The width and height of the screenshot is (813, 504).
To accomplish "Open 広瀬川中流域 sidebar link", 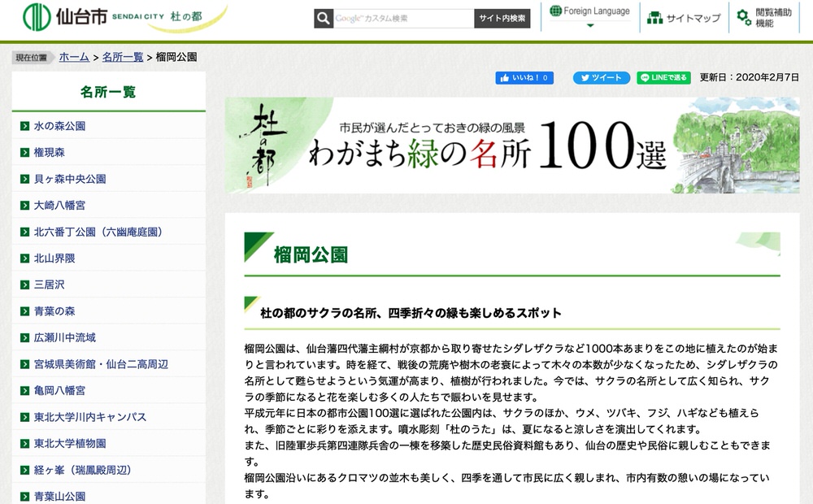I will tap(65, 337).
